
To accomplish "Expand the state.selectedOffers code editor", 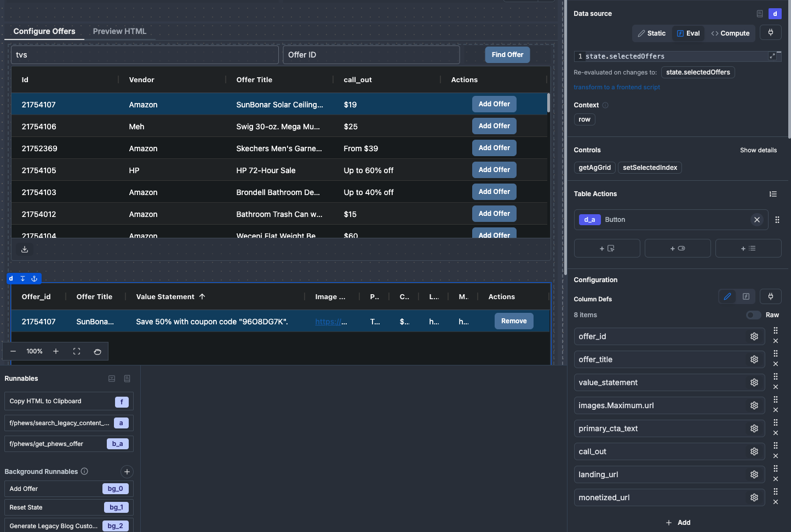I will 772,56.
